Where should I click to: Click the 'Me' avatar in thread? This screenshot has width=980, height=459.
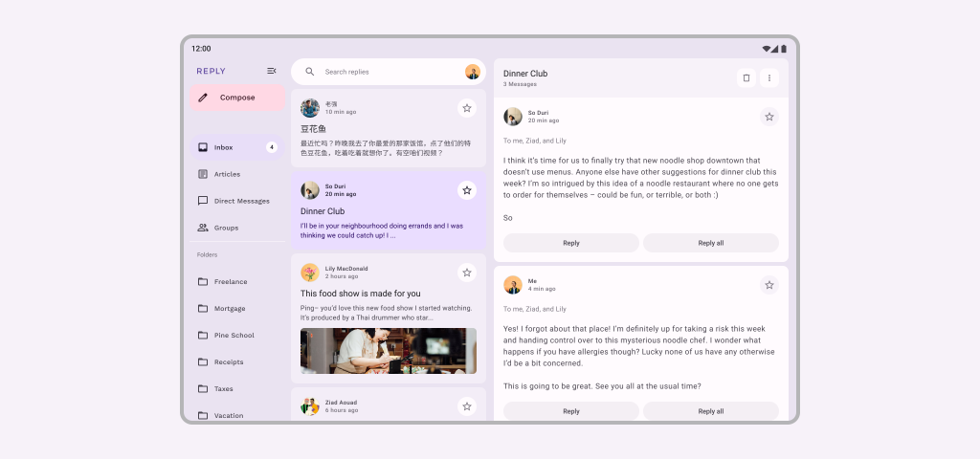[x=513, y=285]
